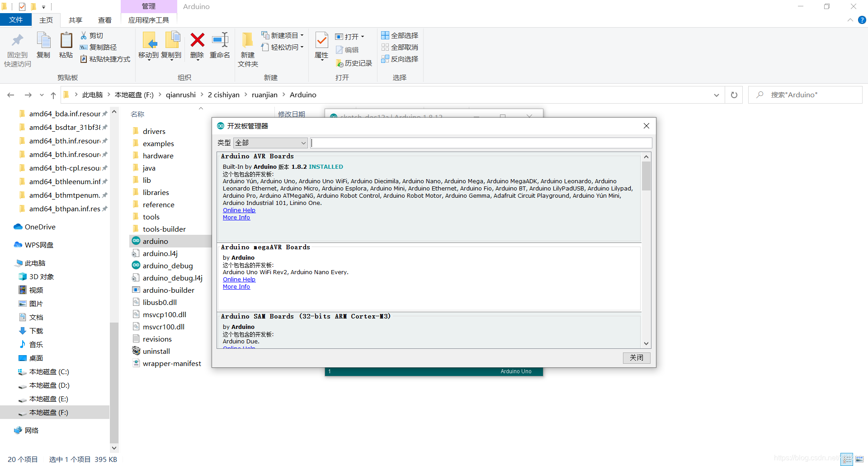Image resolution: width=868 pixels, height=466 pixels.
Task: Switch to the Share ribbon tab
Action: 75,20
